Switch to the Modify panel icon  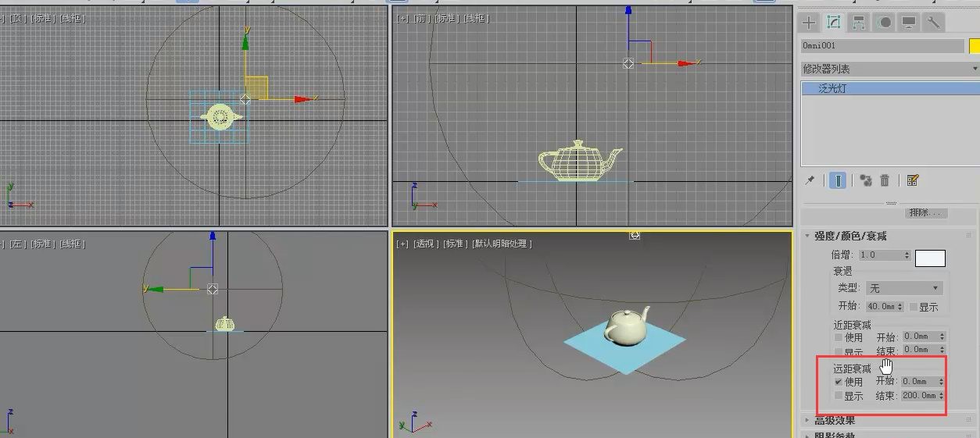click(834, 23)
